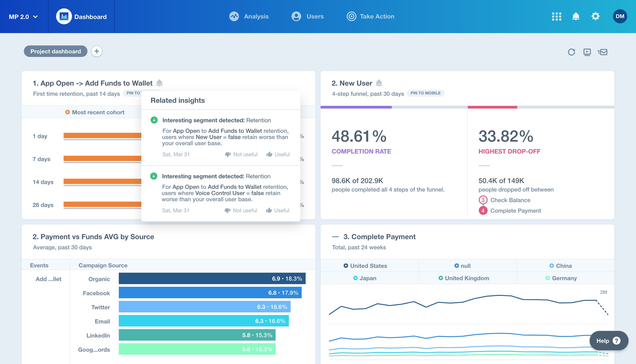Start dashboard presentation mode

[x=587, y=52]
